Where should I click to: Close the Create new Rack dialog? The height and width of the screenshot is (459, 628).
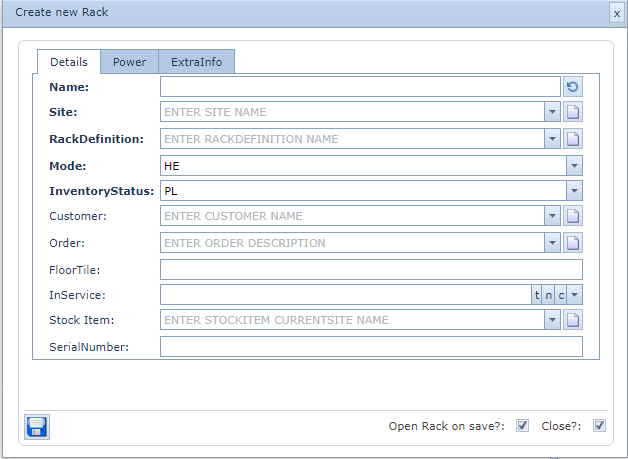616,13
